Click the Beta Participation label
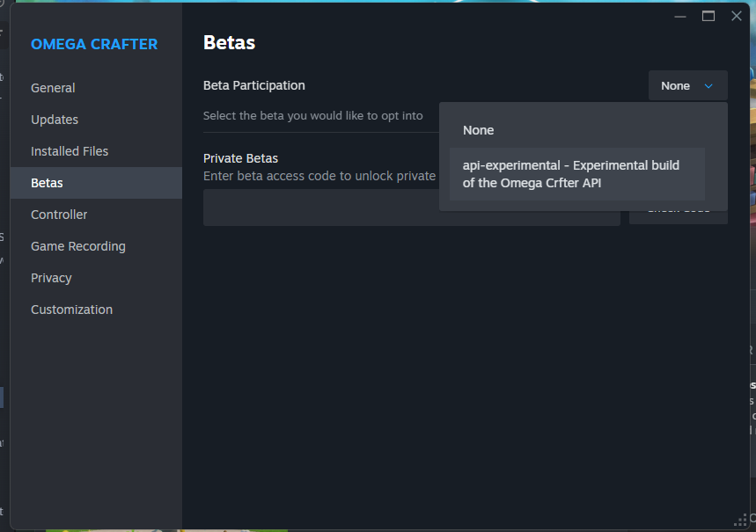Viewport: 756px width, 532px height. pos(254,85)
